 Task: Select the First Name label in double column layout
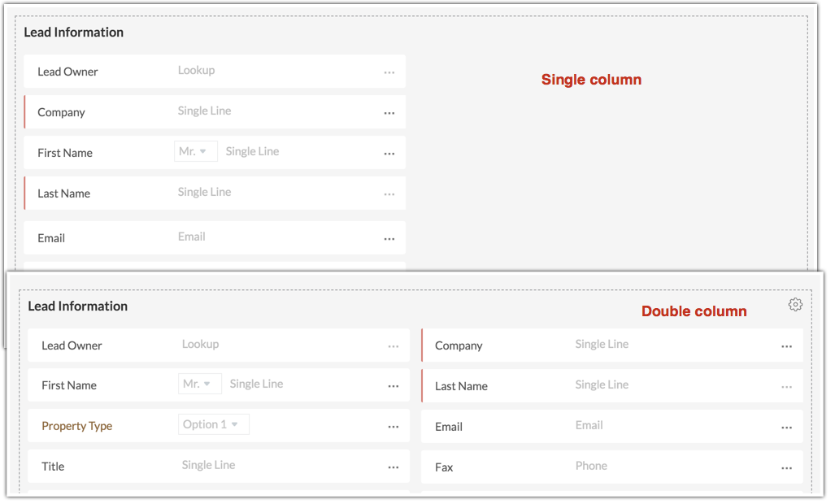click(69, 385)
